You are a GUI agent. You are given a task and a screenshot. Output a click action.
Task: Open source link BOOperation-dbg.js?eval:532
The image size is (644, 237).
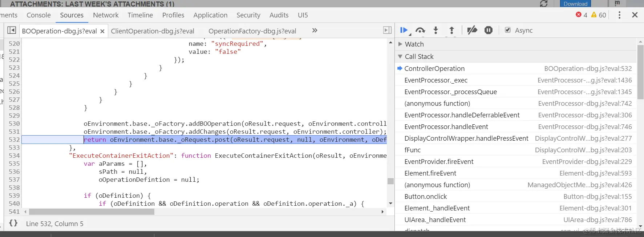click(588, 69)
